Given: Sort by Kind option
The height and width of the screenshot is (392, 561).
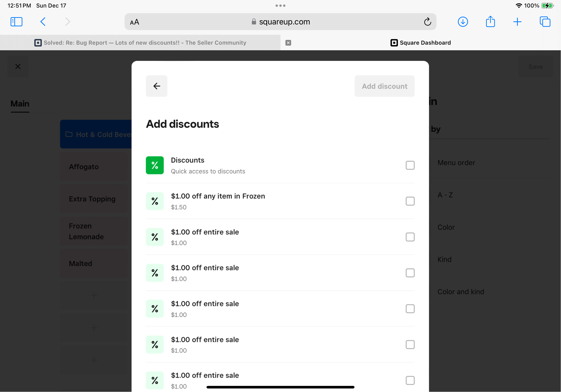Looking at the screenshot, I should pyautogui.click(x=444, y=259).
